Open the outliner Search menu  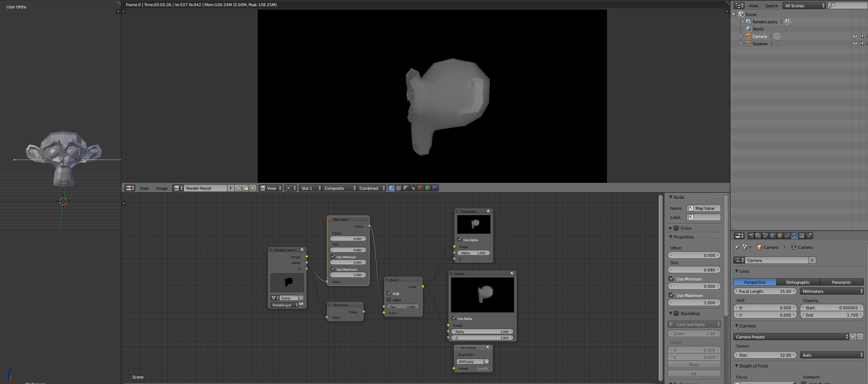click(x=771, y=5)
